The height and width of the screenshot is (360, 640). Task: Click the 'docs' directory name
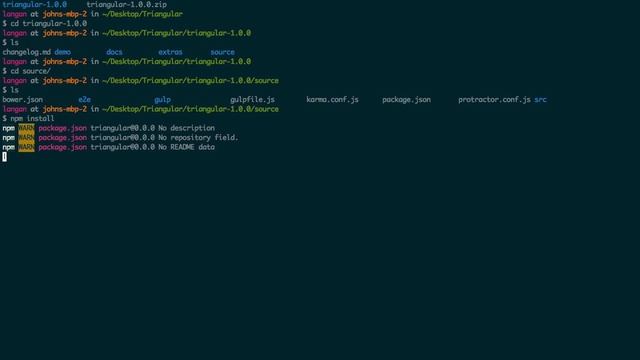pyautogui.click(x=114, y=52)
